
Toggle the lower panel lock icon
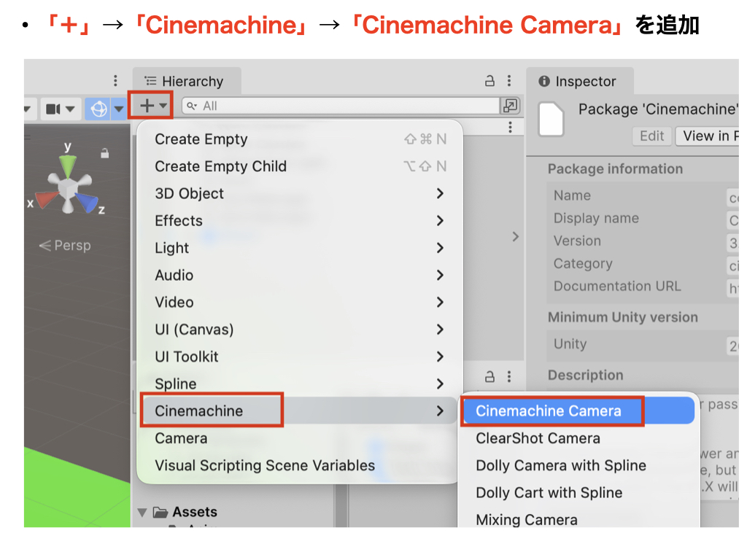tap(489, 377)
